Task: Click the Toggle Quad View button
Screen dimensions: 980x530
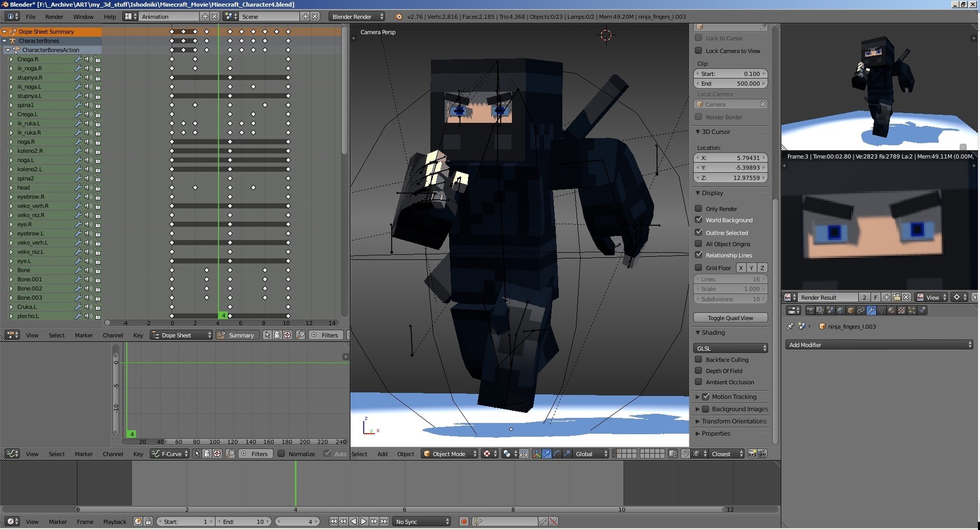Action: pyautogui.click(x=730, y=318)
